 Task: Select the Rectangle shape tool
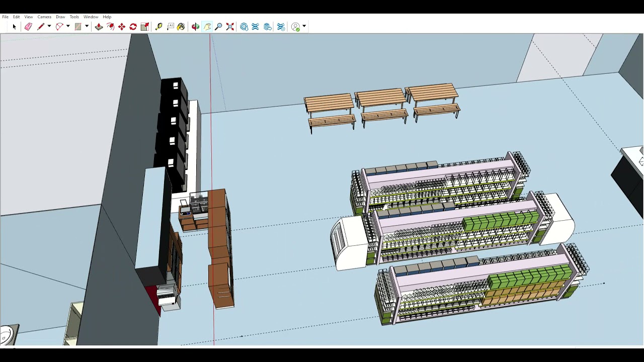pos(78,27)
